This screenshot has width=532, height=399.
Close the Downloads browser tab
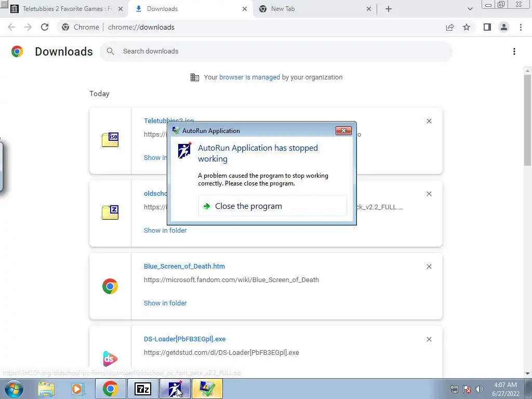coord(245,9)
